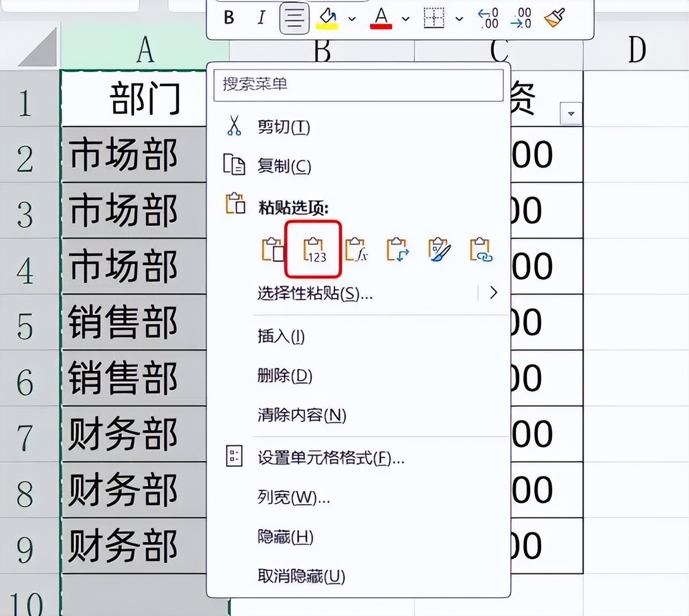Click the borders icon
Viewport: 689px width, 616px height.
tap(434, 18)
